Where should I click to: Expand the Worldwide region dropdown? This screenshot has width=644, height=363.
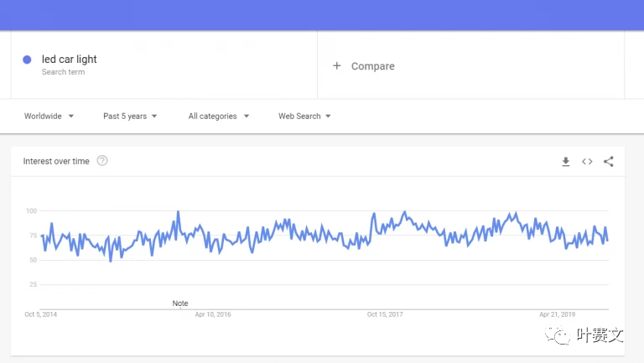pyautogui.click(x=49, y=117)
